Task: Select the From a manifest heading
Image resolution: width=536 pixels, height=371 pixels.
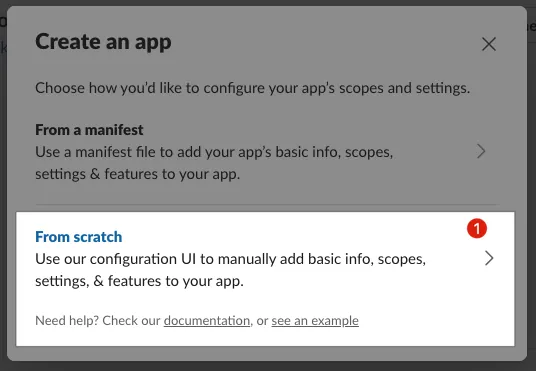Action: pos(89,130)
